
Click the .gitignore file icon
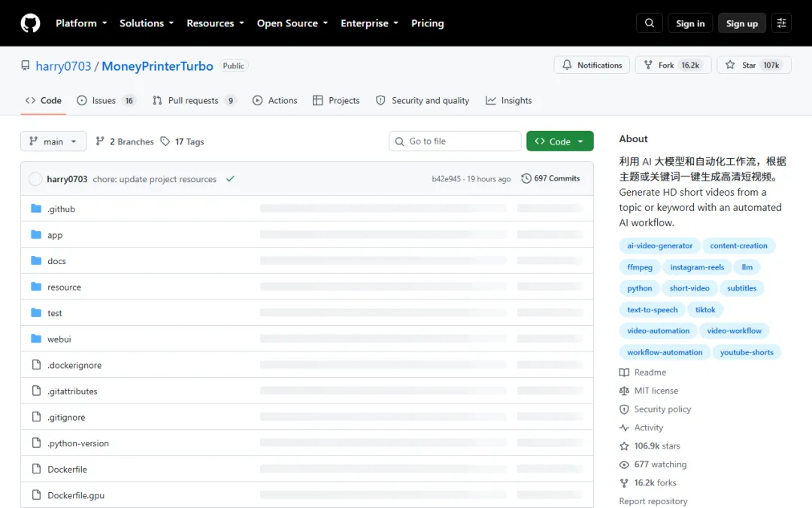pyautogui.click(x=36, y=417)
